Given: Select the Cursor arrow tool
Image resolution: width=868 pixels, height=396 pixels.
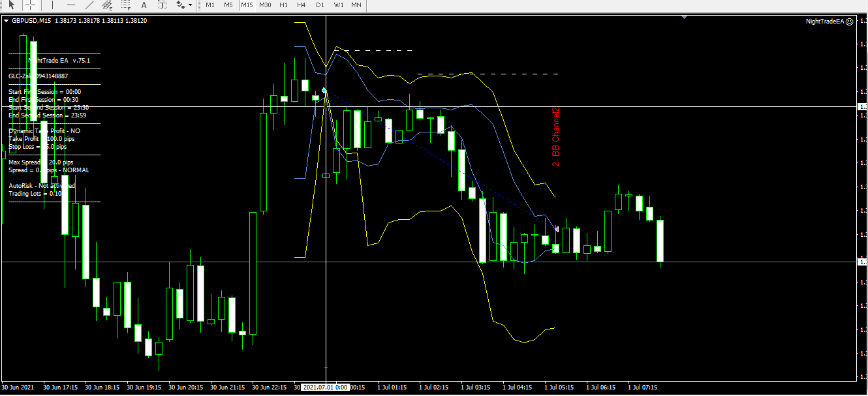Looking at the screenshot, I should coord(12,5).
